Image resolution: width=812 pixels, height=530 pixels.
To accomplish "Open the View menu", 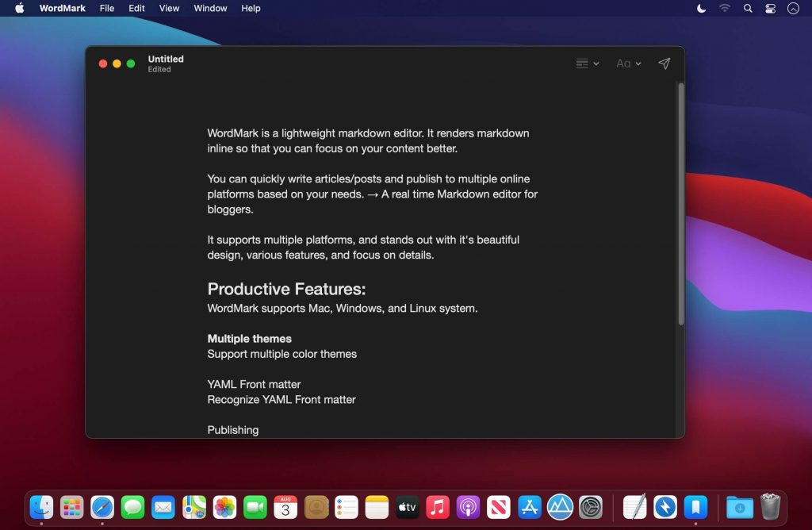I will point(169,9).
